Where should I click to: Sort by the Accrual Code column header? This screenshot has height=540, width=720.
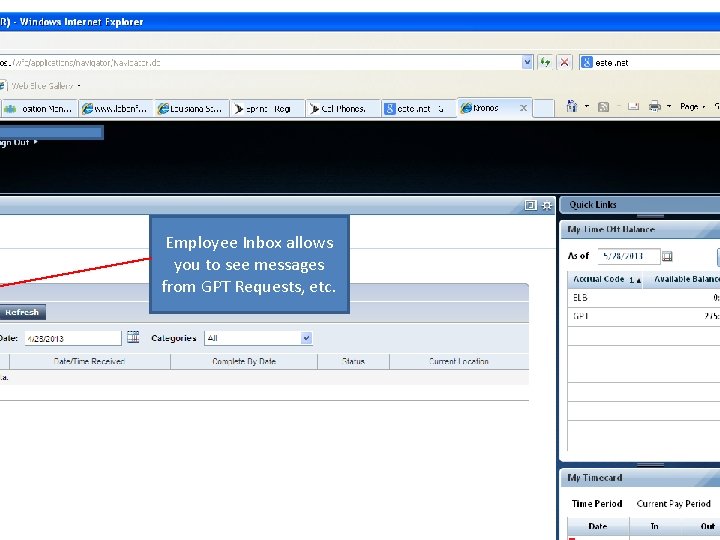(605, 279)
